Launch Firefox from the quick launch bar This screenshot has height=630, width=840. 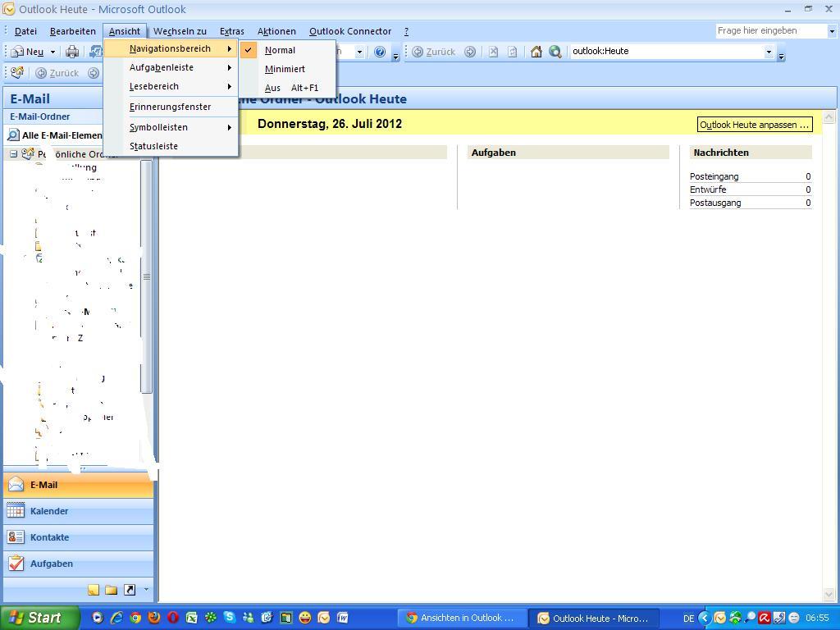pos(153,618)
